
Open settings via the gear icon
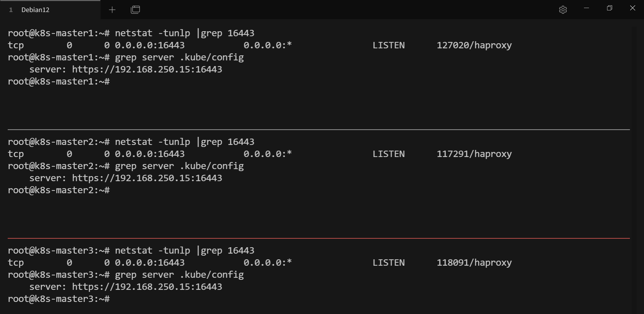coord(563,10)
